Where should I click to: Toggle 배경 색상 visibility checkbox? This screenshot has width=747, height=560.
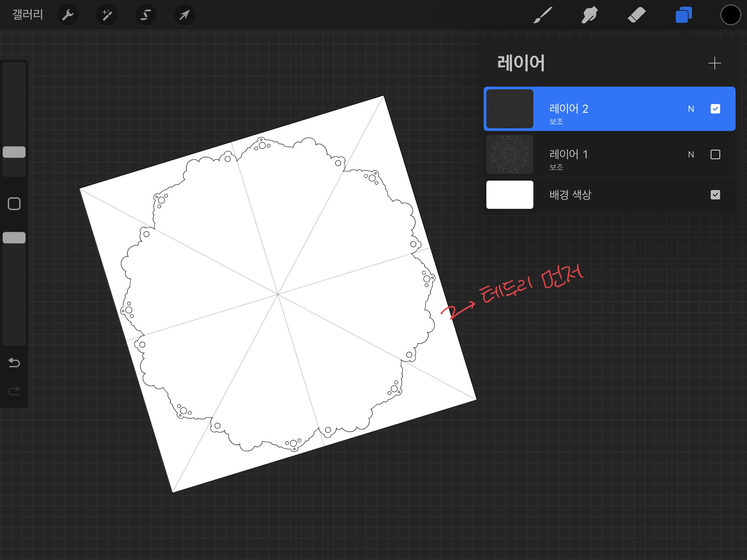[x=715, y=195]
